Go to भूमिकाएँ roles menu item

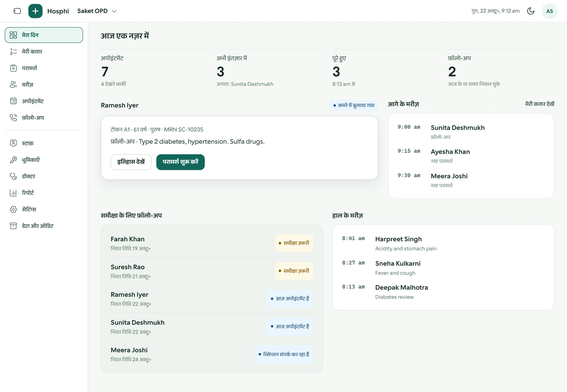click(x=44, y=160)
